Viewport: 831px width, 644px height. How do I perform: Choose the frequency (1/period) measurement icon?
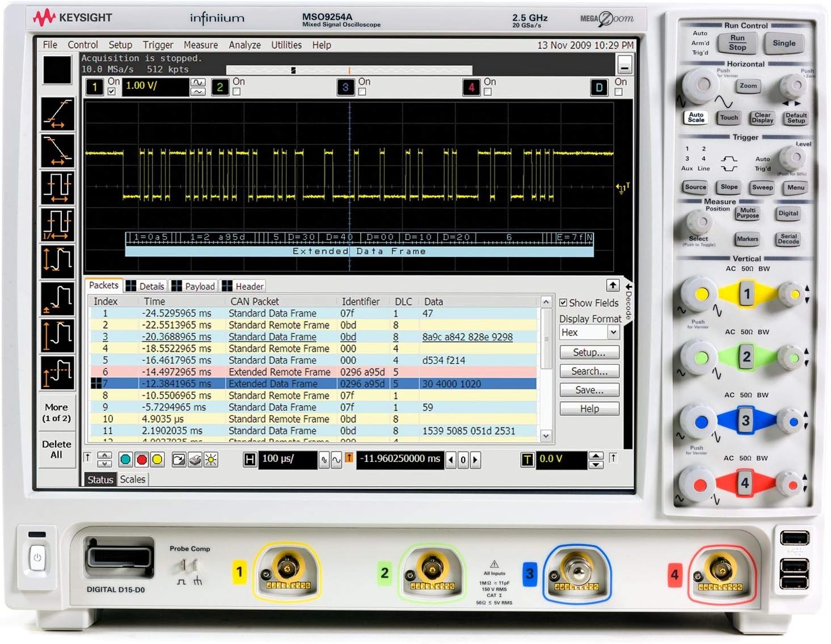tap(58, 224)
